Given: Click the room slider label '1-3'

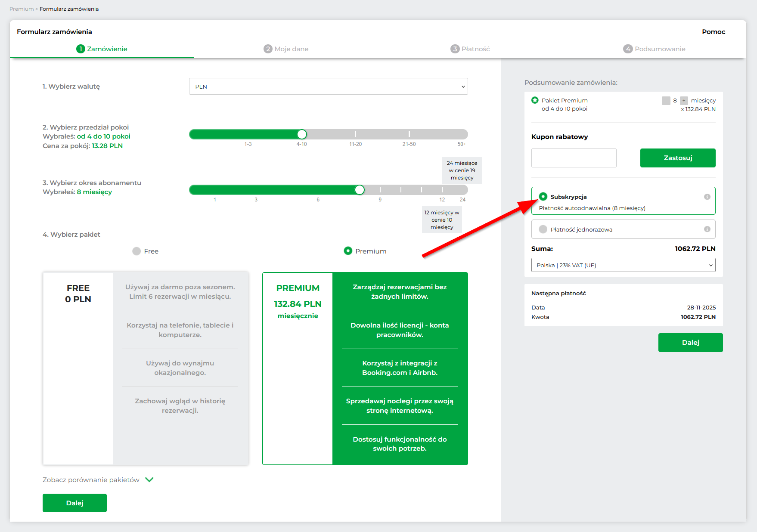Looking at the screenshot, I should (248, 144).
